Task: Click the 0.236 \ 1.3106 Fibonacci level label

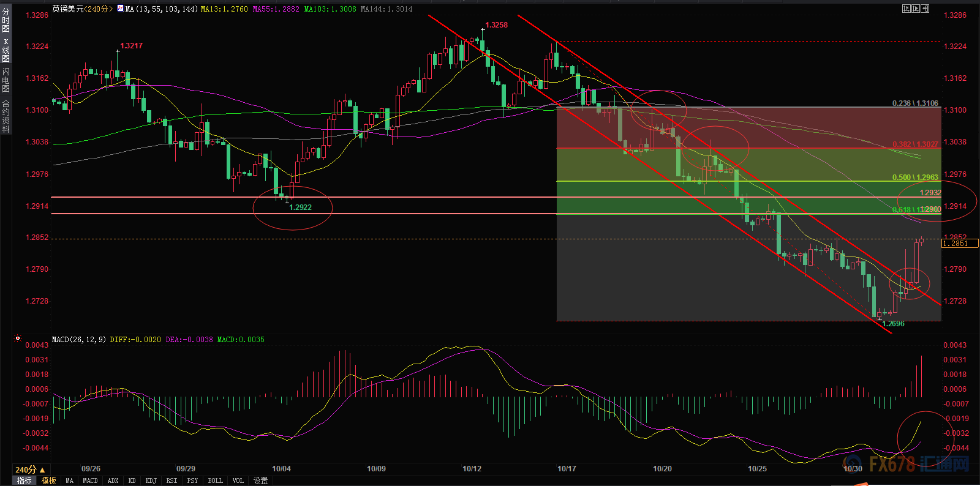Action: pos(915,103)
